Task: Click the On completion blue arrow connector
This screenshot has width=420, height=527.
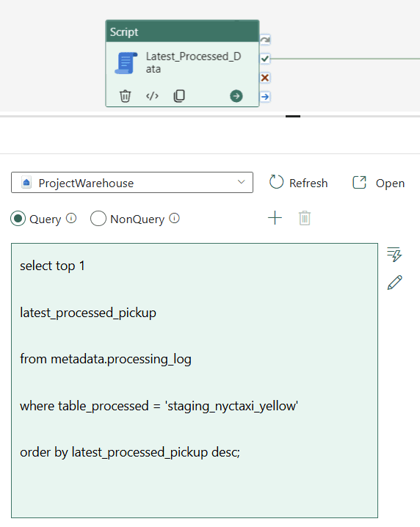Action: [x=265, y=97]
